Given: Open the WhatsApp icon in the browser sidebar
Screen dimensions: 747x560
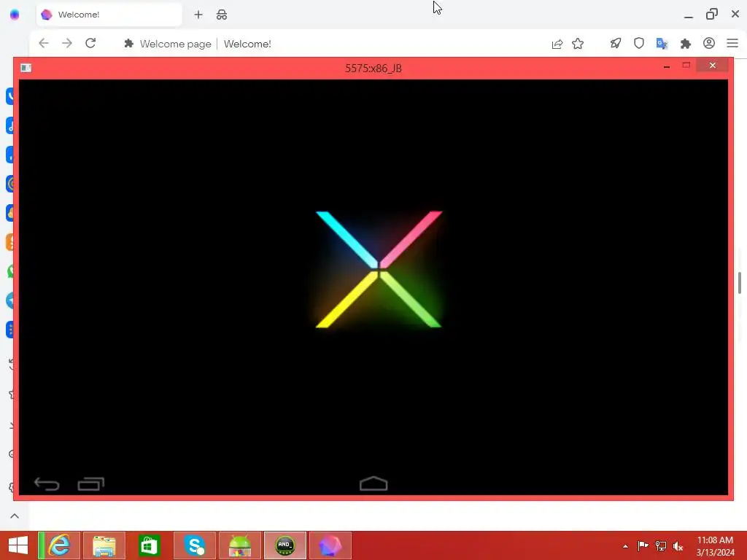Looking at the screenshot, I should pos(10,271).
